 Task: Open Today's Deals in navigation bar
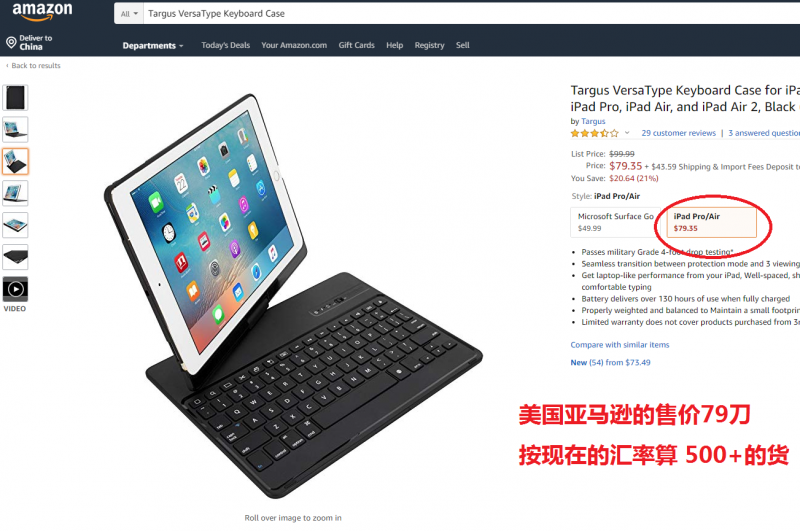click(226, 45)
